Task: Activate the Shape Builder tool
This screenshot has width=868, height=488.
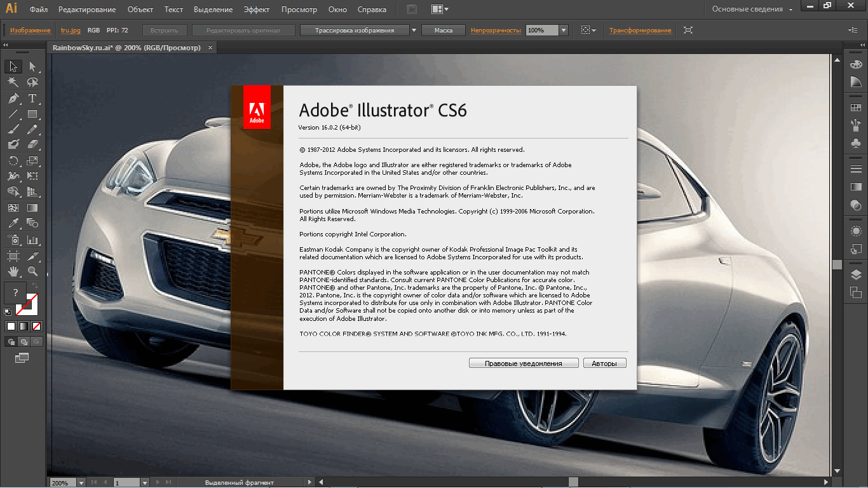Action: [13, 192]
